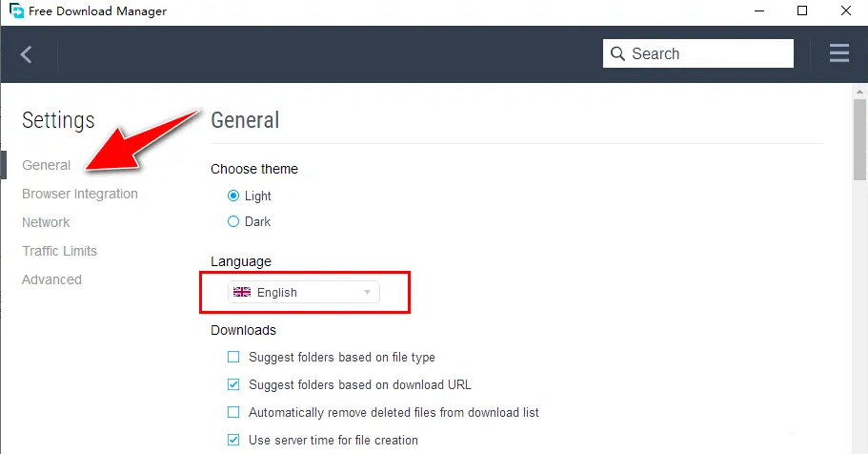Uncheck use server time for file creation
Image resolution: width=868 pixels, height=454 pixels.
233,441
